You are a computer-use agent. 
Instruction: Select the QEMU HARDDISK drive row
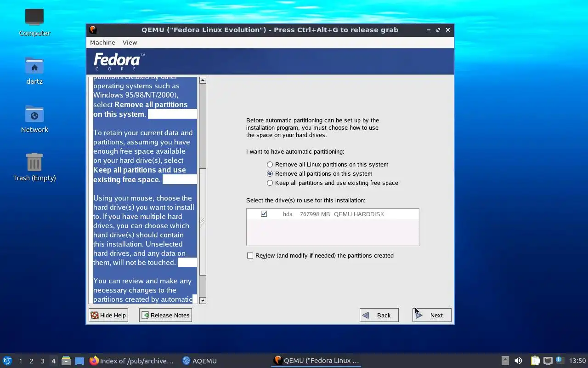click(333, 214)
